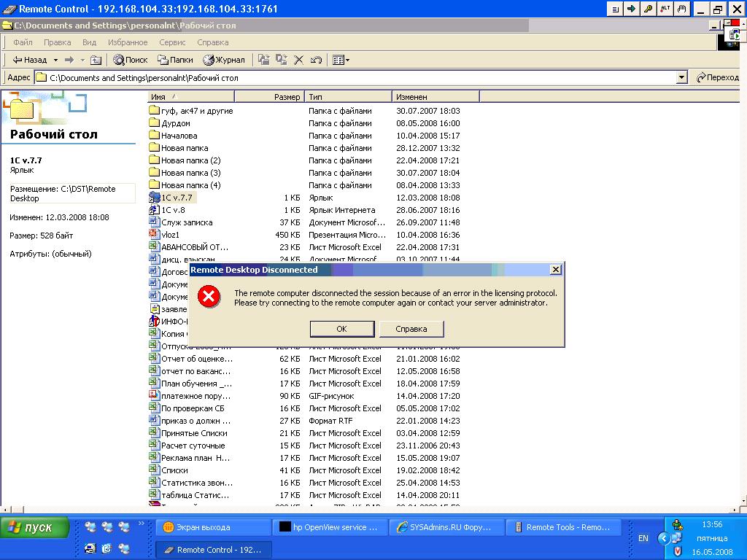Click the Forward arrow in Explorer toolbar
This screenshot has width=747, height=560.
point(69,60)
